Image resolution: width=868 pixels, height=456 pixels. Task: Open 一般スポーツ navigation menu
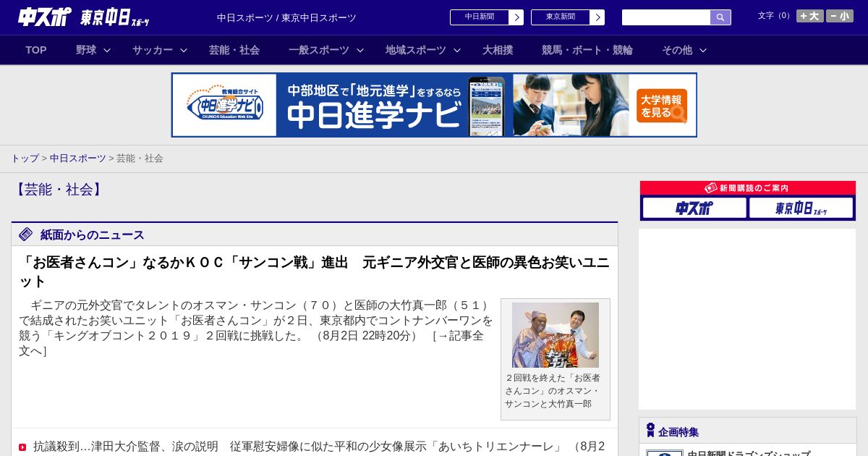point(319,50)
